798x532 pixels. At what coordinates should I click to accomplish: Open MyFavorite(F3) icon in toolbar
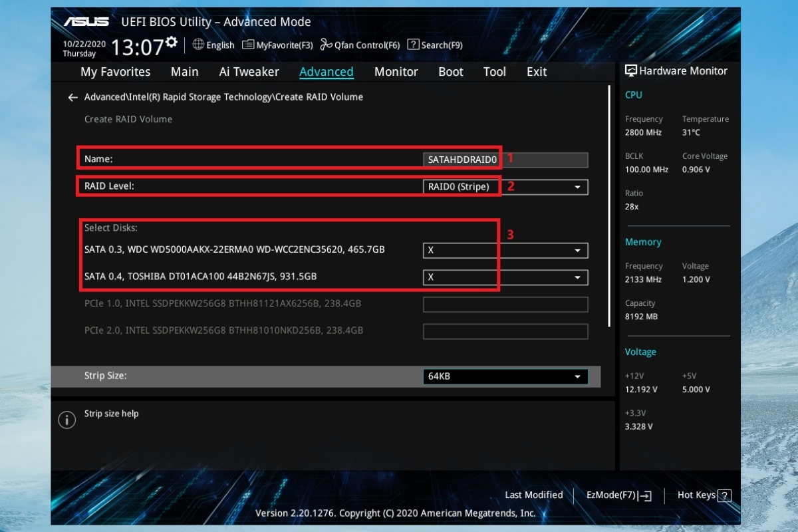click(x=248, y=45)
